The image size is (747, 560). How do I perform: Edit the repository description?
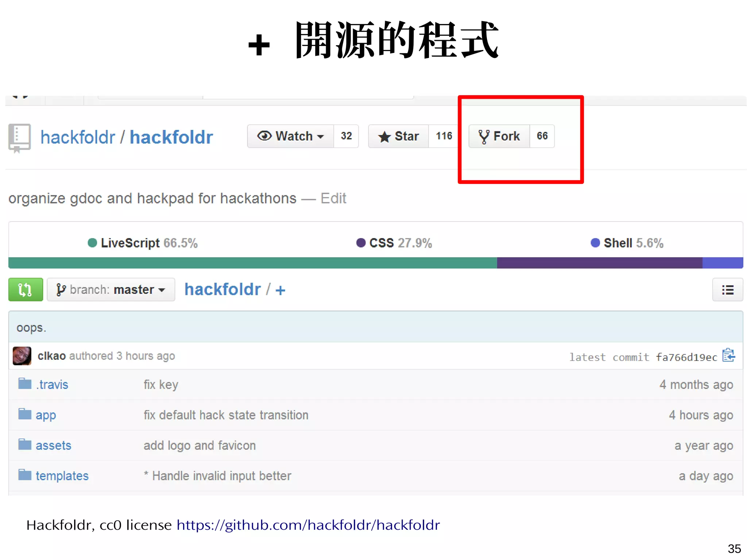pyautogui.click(x=333, y=198)
